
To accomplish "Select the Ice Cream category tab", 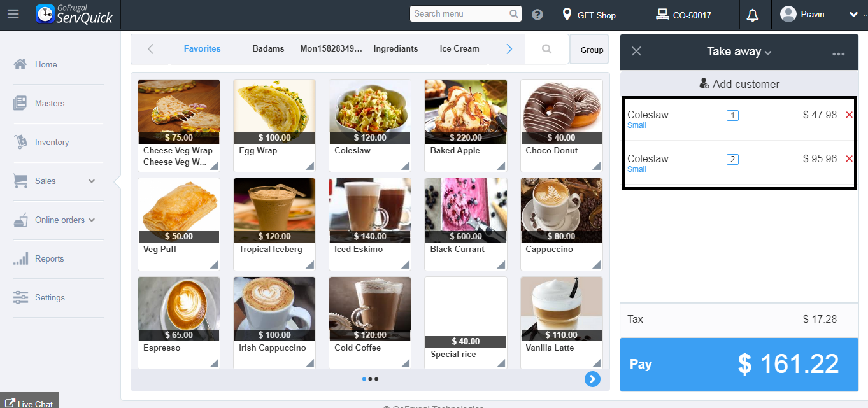I will (x=459, y=48).
